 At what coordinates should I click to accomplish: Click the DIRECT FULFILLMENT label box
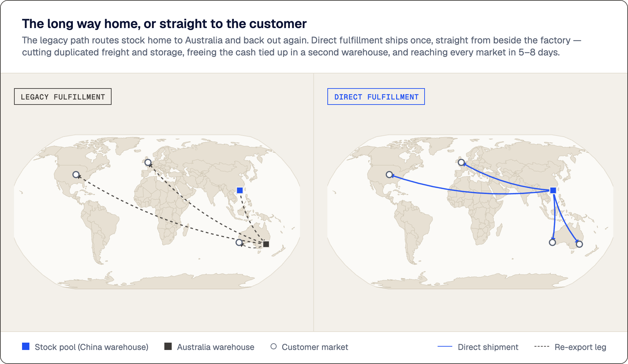point(376,97)
